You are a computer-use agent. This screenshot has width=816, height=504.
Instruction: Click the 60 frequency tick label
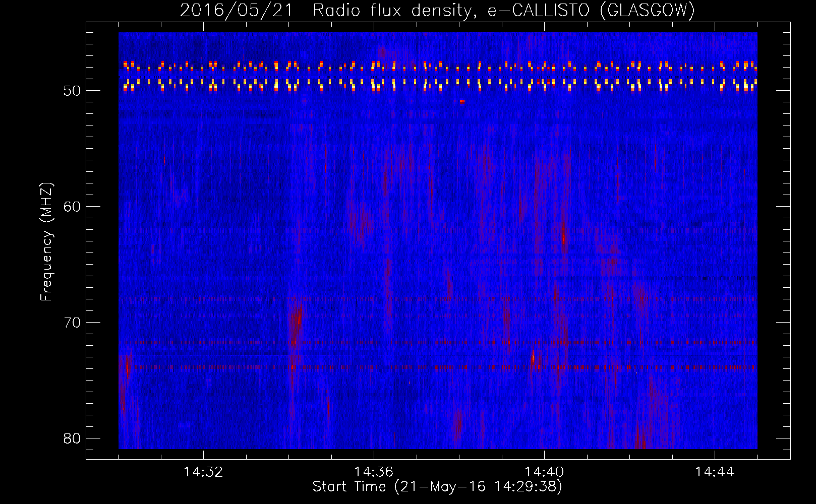[73, 207]
